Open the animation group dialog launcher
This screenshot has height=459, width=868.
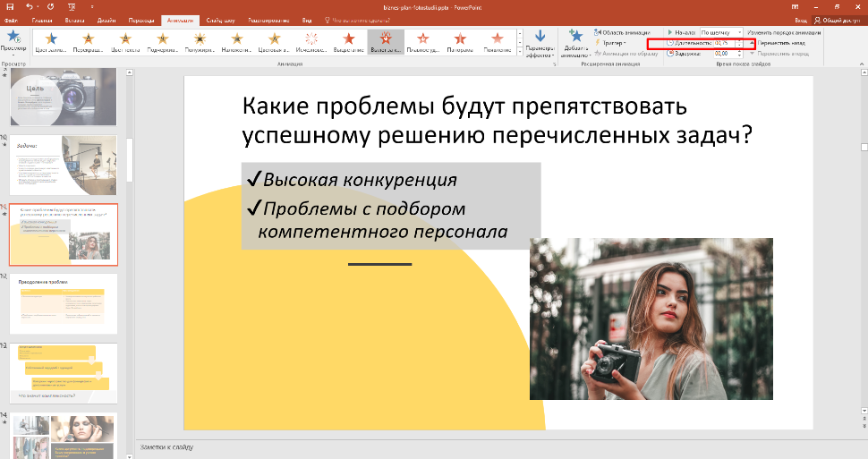(554, 64)
